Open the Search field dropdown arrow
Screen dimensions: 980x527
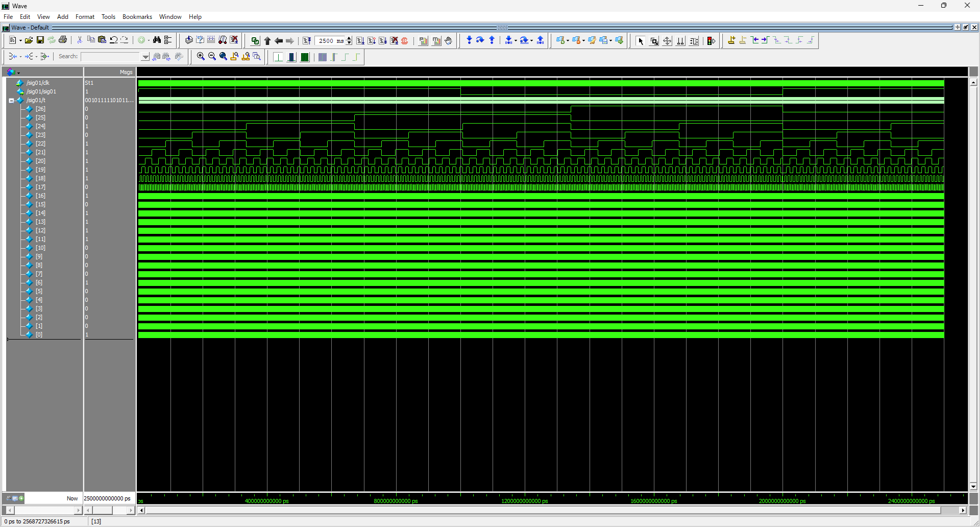(145, 57)
